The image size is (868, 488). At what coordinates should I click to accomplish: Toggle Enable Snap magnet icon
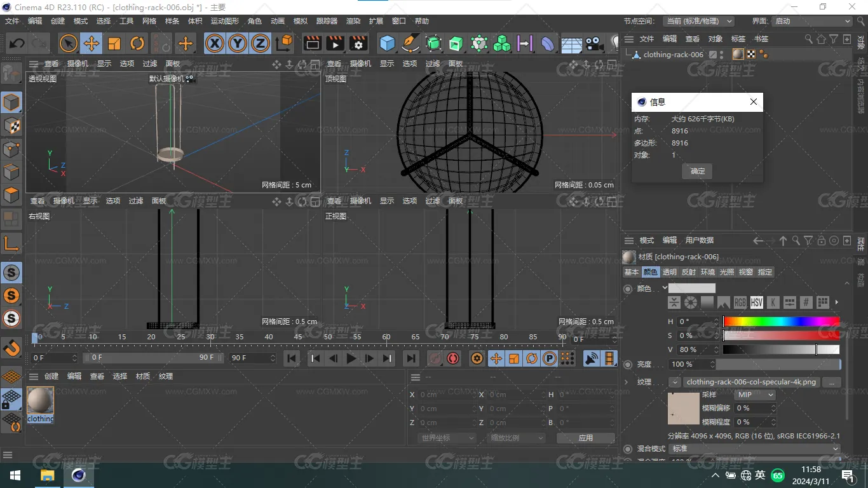11,348
